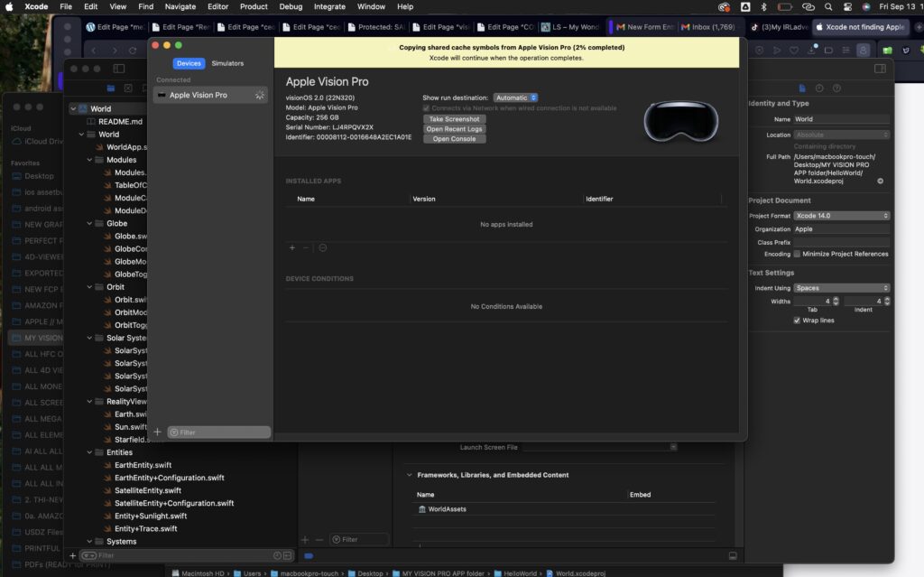
Task: Adjust the Indent width stepper
Action: pos(887,301)
